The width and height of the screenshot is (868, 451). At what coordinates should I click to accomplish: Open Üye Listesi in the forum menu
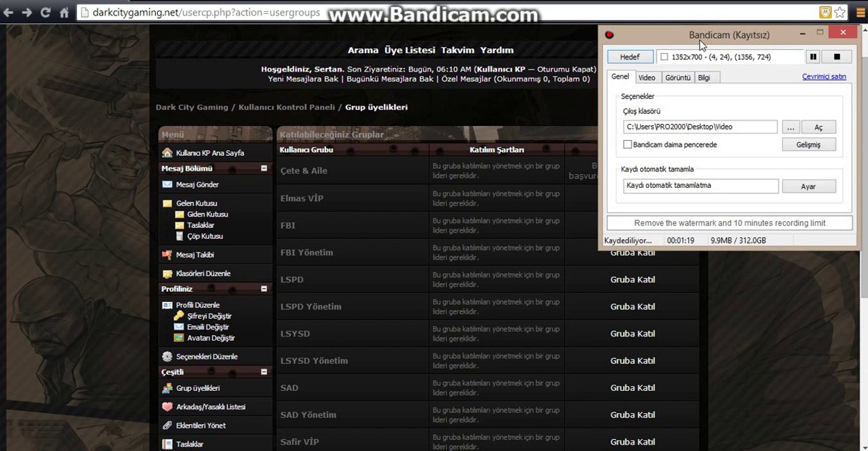coord(410,50)
